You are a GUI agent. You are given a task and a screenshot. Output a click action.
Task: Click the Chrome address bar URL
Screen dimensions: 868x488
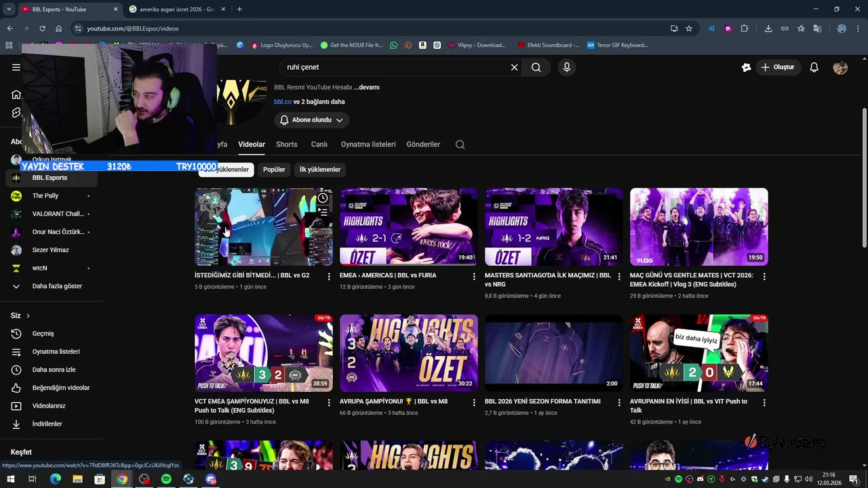coord(133,28)
